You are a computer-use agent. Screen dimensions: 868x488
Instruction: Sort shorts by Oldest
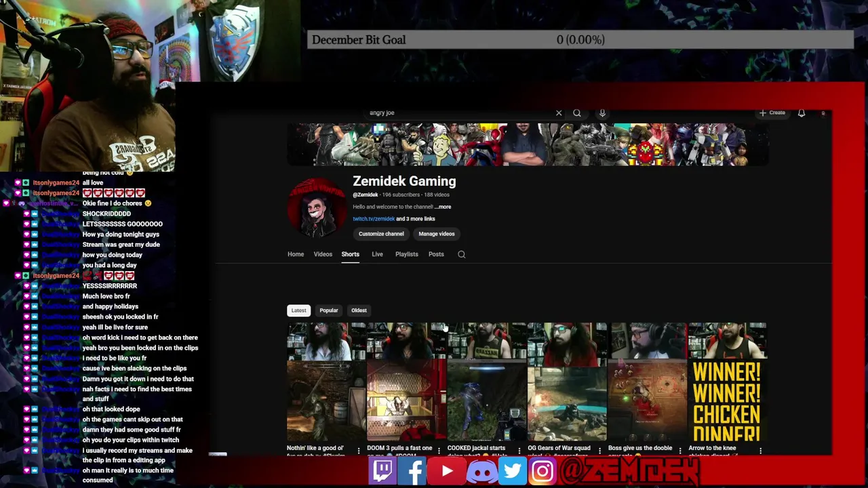[x=359, y=310]
